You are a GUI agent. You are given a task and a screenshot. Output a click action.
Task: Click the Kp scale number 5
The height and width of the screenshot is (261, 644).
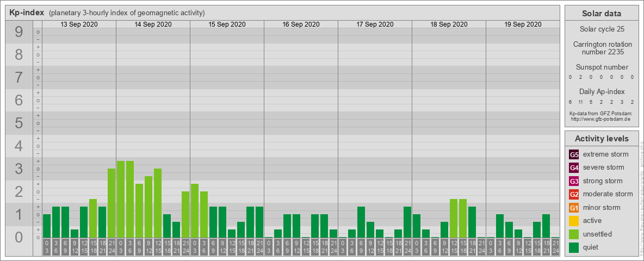[19, 123]
